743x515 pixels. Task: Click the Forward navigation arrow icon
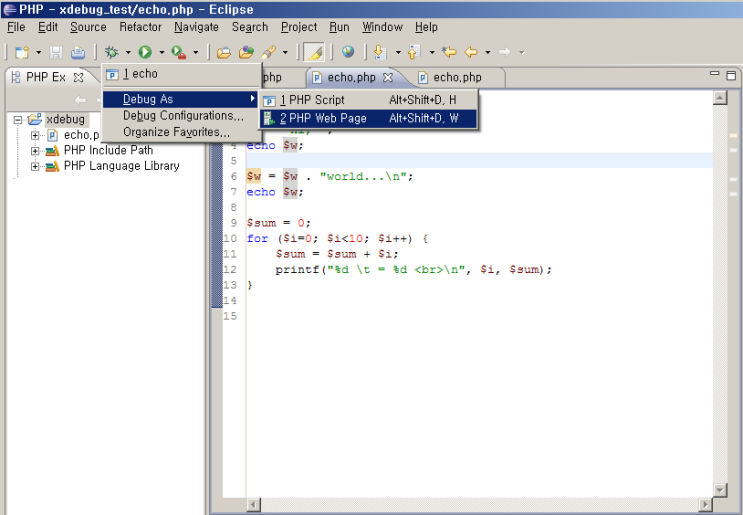(x=505, y=52)
